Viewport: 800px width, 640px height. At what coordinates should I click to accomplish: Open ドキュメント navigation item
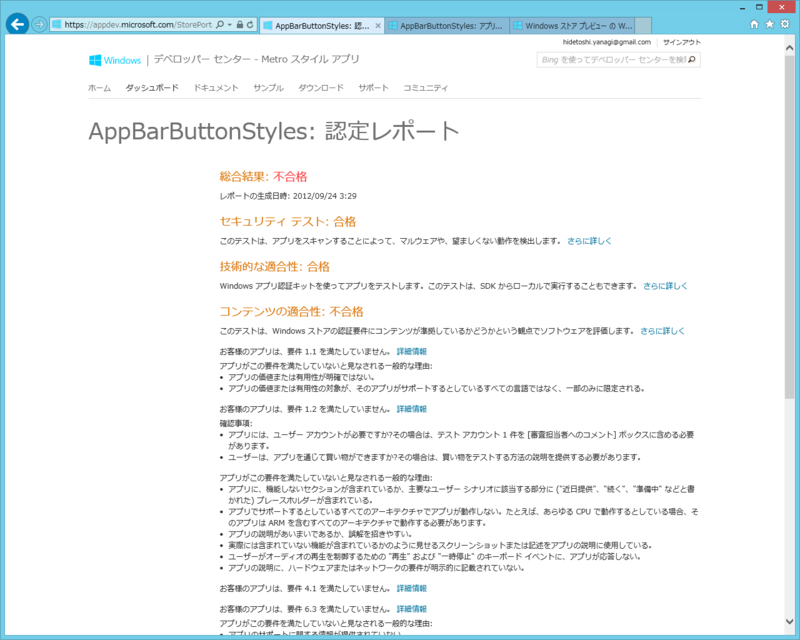click(216, 88)
